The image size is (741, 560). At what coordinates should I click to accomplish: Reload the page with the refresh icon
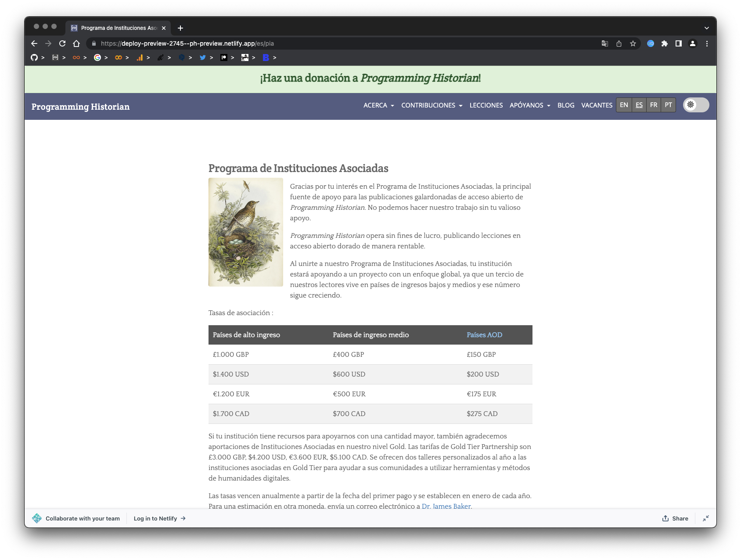(x=61, y=43)
